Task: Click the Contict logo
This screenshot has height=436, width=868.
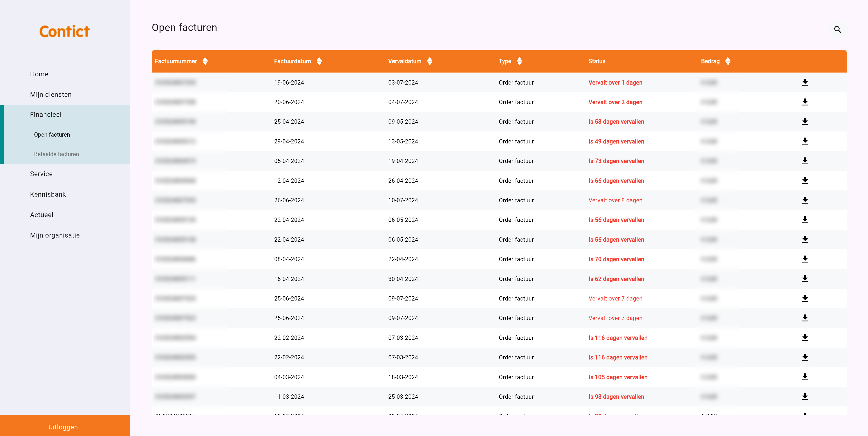Action: point(64,31)
